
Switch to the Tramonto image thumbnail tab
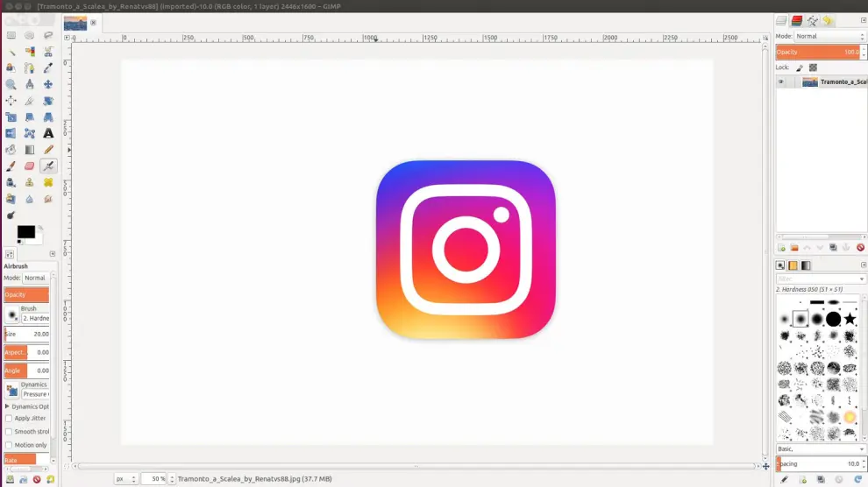[x=75, y=24]
